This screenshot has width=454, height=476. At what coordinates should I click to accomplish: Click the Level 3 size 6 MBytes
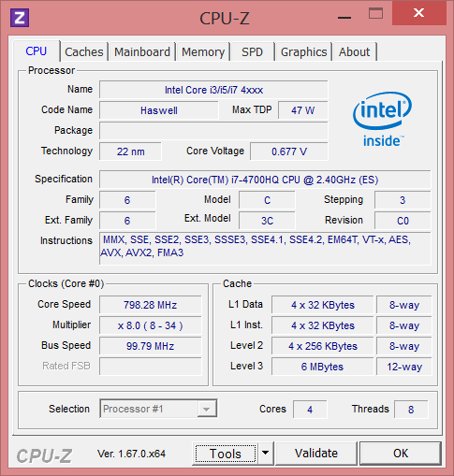point(323,367)
